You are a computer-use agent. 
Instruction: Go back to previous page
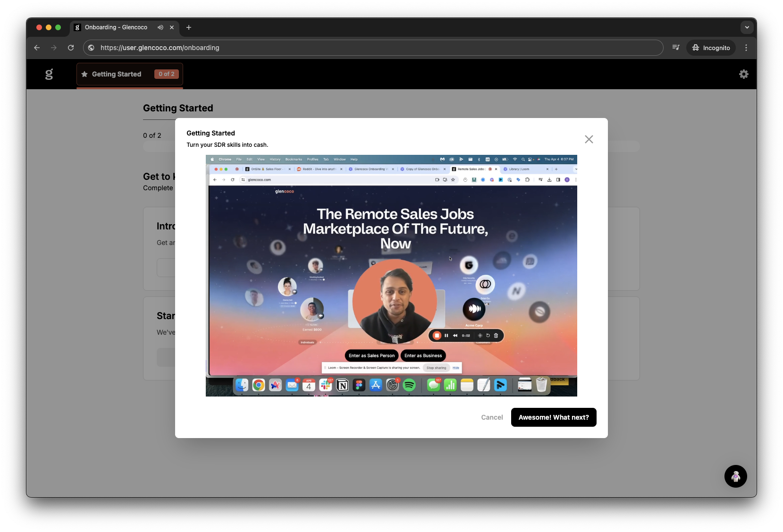[x=37, y=48]
